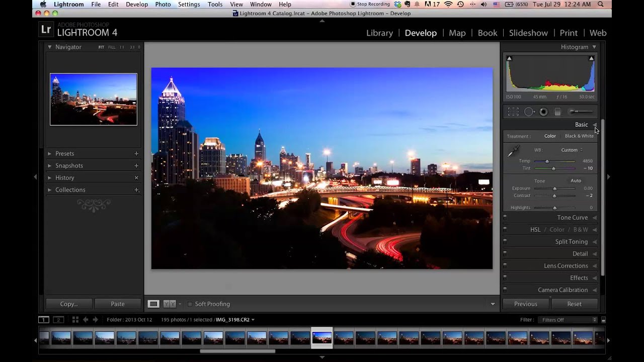Screen dimensions: 644x362
Task: Hide top module bar with arrow
Action: click(x=322, y=21)
